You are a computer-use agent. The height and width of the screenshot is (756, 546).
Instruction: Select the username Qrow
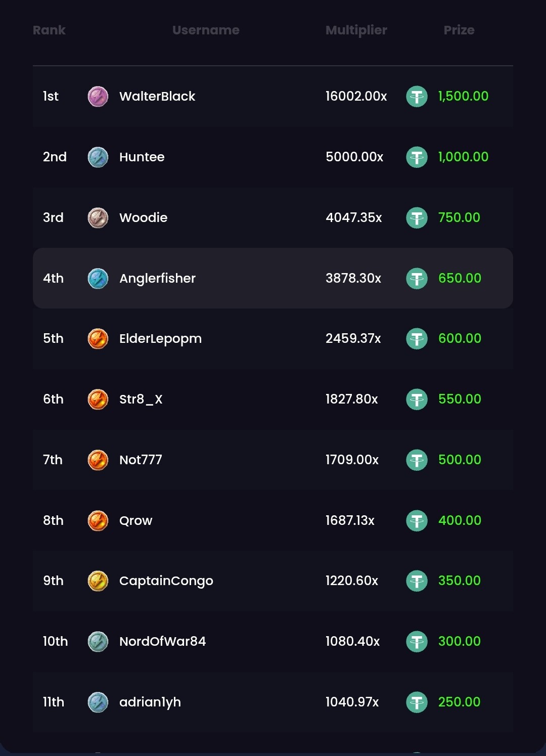point(135,521)
